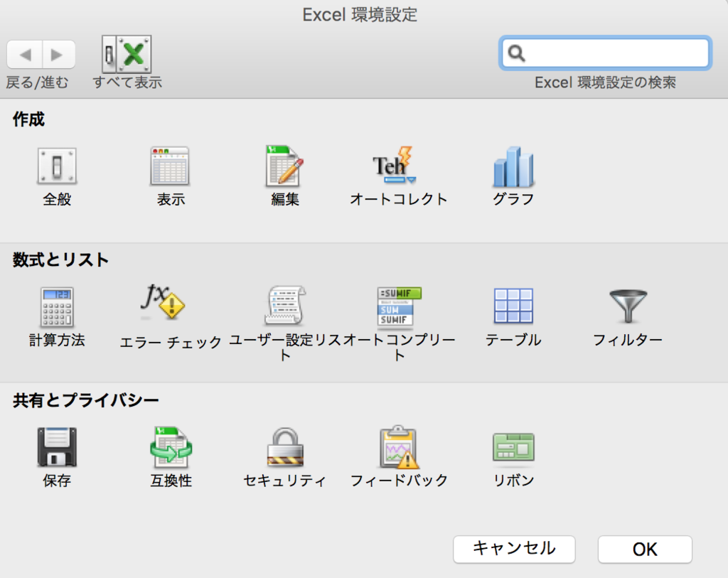Open the 表示 view preferences icon
This screenshot has height=578, width=728.
(x=170, y=166)
